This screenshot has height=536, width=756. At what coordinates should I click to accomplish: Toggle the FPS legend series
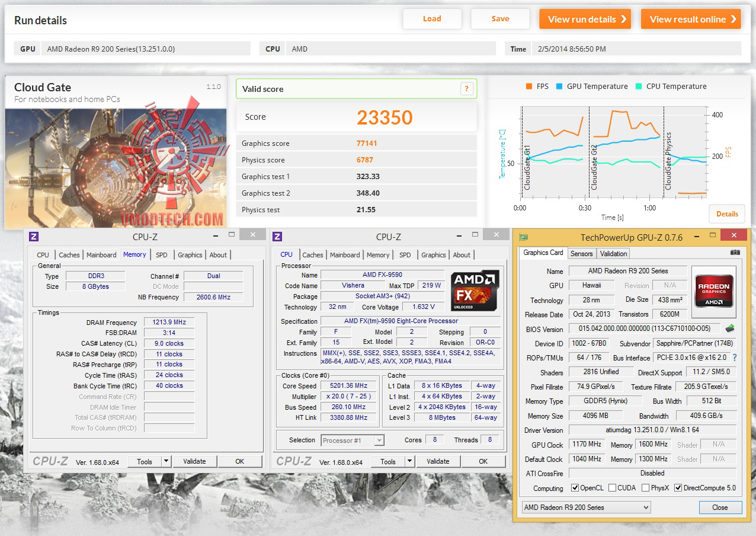pos(536,86)
